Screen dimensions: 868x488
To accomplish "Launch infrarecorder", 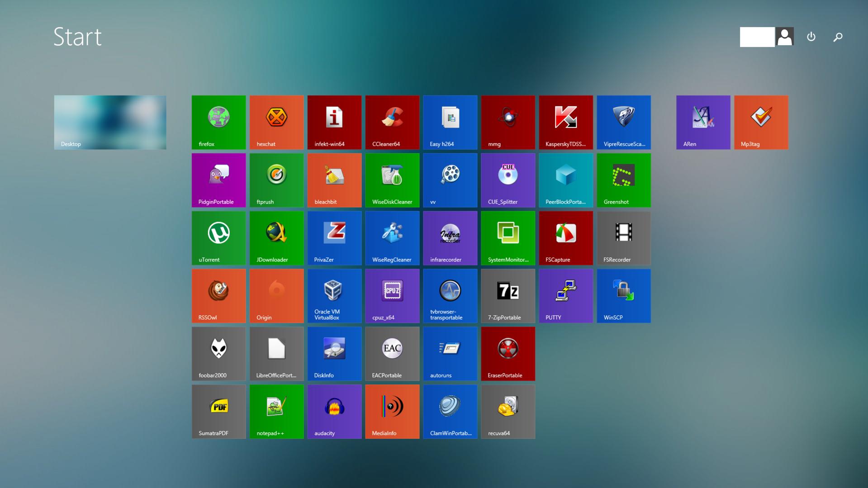I will click(x=450, y=238).
